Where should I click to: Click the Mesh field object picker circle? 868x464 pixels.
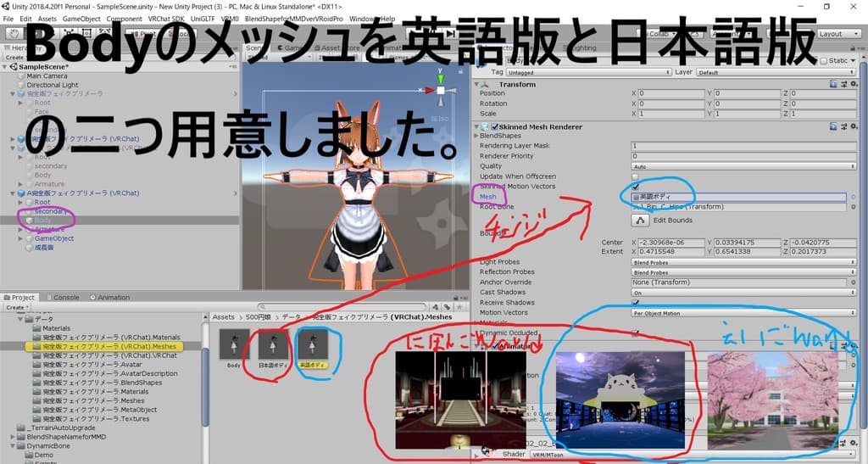853,197
